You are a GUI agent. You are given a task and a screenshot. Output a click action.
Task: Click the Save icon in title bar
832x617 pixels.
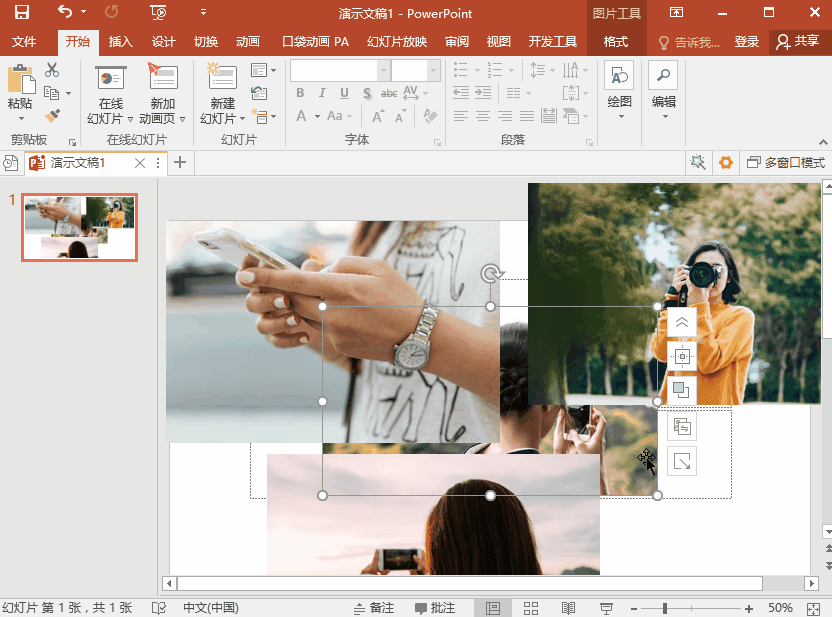[22, 13]
